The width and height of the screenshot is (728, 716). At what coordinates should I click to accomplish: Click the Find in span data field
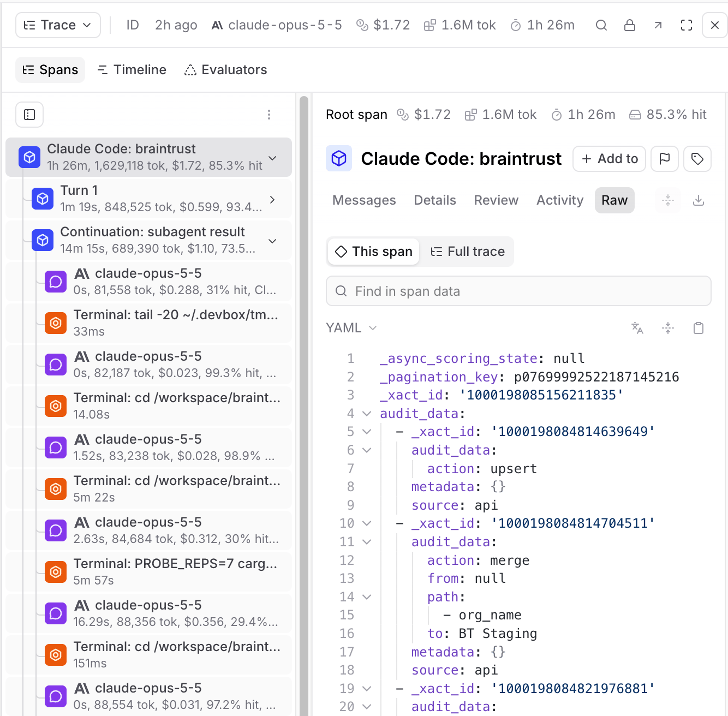pos(518,291)
